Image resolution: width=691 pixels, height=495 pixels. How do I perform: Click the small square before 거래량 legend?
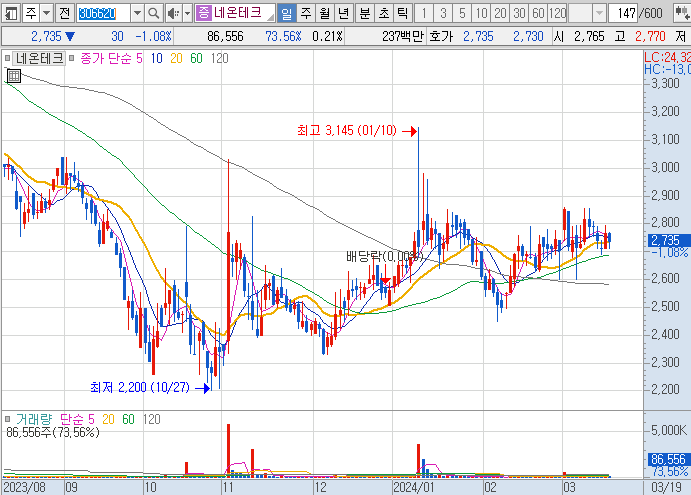(x=7, y=419)
